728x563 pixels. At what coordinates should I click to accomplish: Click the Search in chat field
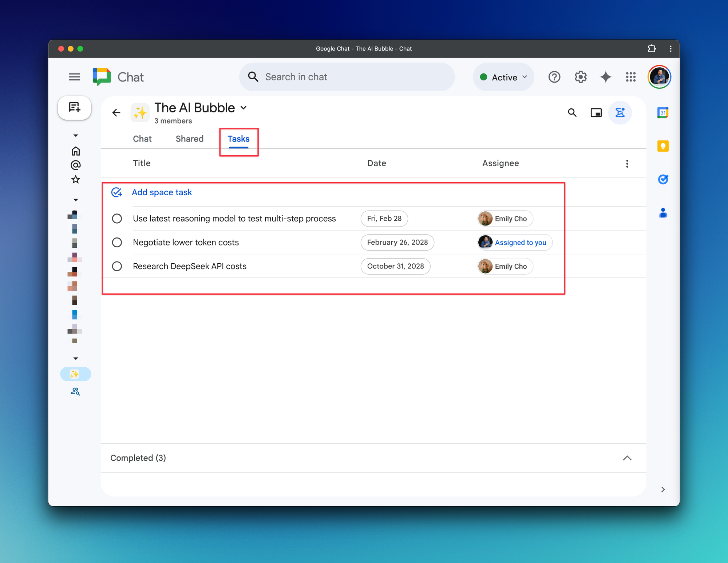pos(347,77)
